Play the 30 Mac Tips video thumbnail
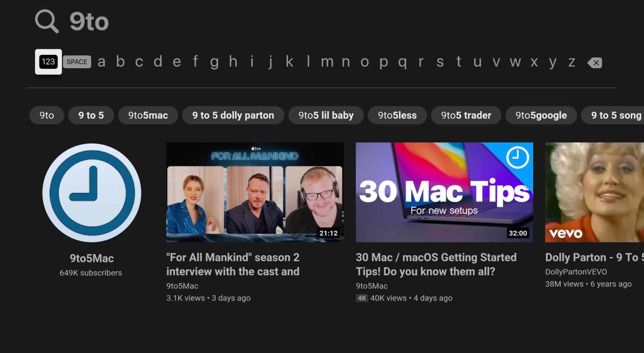The image size is (644, 353). (444, 192)
